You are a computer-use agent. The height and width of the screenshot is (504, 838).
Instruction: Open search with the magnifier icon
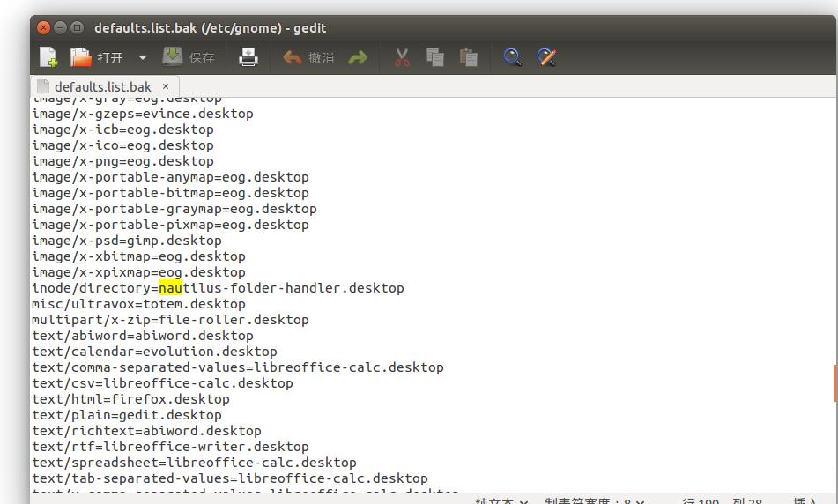tap(513, 57)
